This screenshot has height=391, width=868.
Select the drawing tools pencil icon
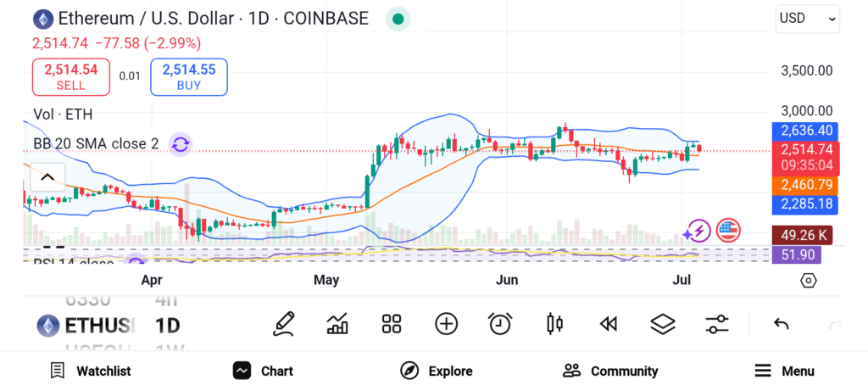tap(285, 323)
